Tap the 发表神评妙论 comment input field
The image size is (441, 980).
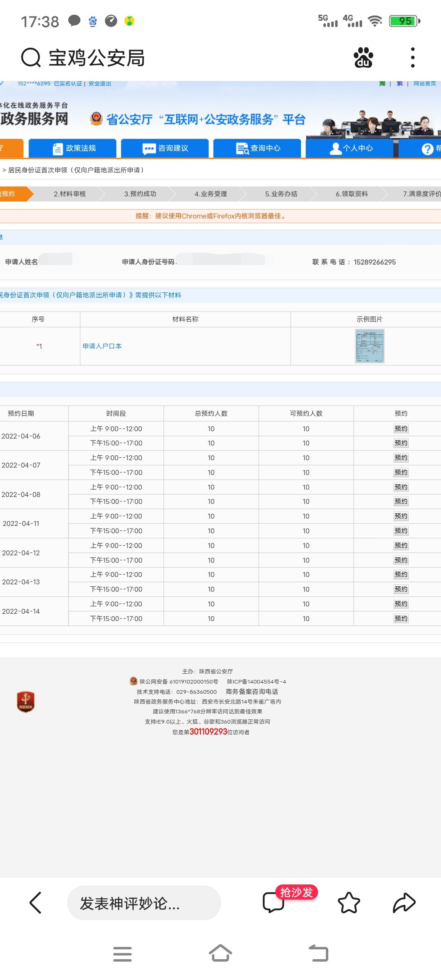[144, 903]
